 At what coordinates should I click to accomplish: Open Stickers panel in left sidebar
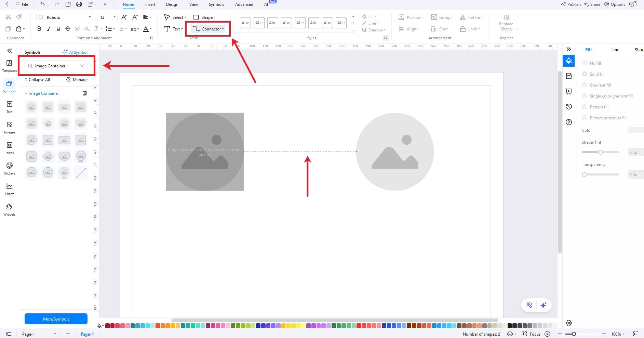point(9,168)
